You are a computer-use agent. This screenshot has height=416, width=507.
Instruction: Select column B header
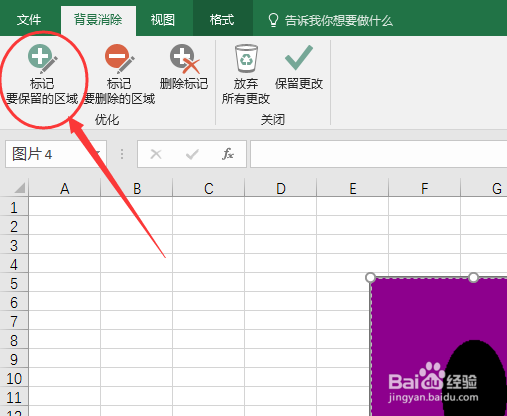137,188
